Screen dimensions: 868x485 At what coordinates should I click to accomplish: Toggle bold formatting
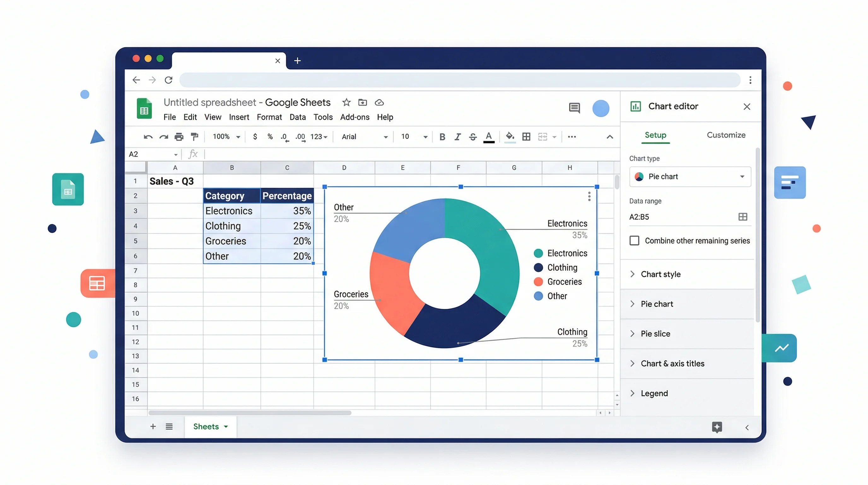tap(442, 137)
